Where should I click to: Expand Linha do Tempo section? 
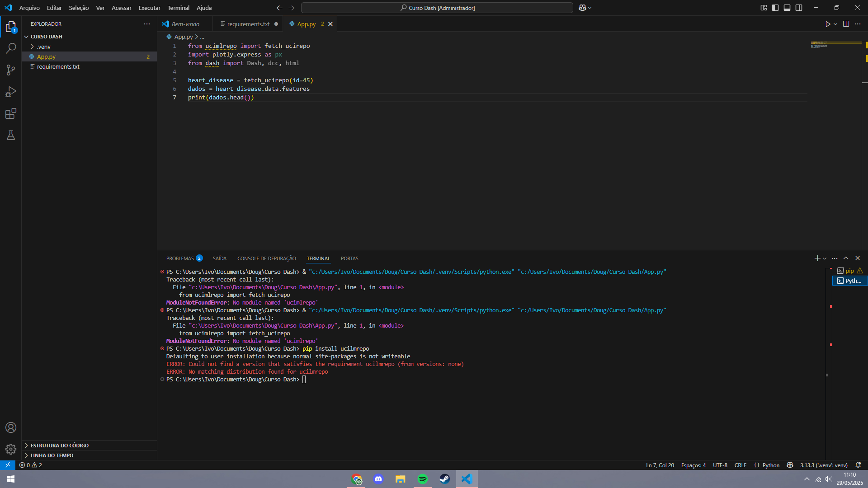point(89,455)
